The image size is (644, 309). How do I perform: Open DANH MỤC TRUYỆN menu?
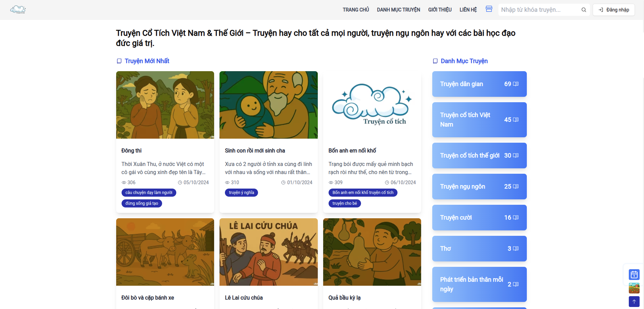click(x=398, y=10)
